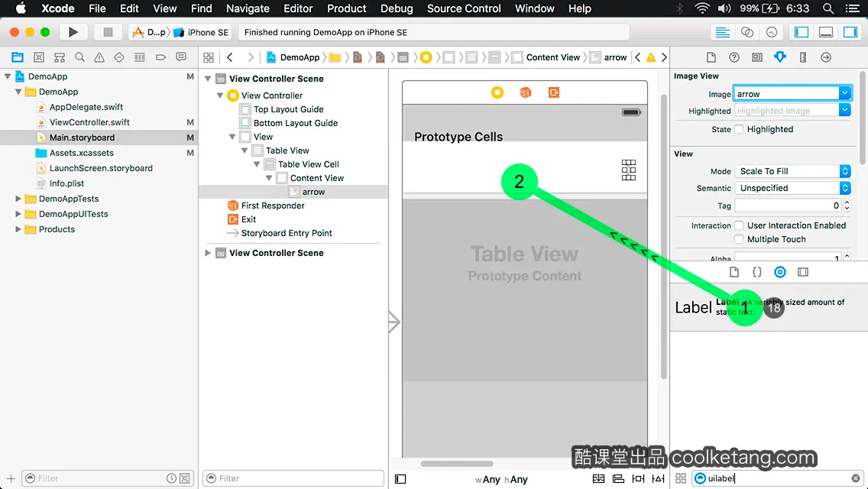
Task: Open the Find navigator search icon
Action: [x=79, y=57]
